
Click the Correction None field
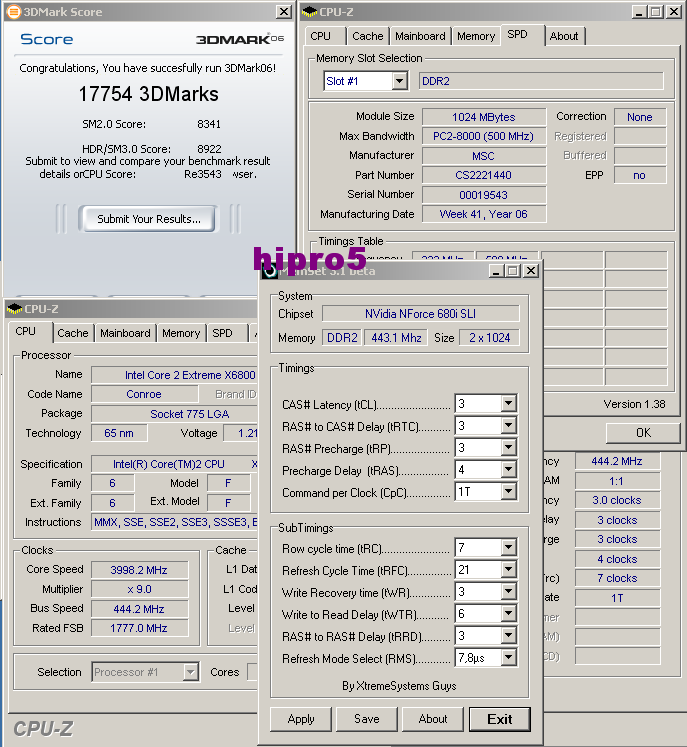click(640, 117)
